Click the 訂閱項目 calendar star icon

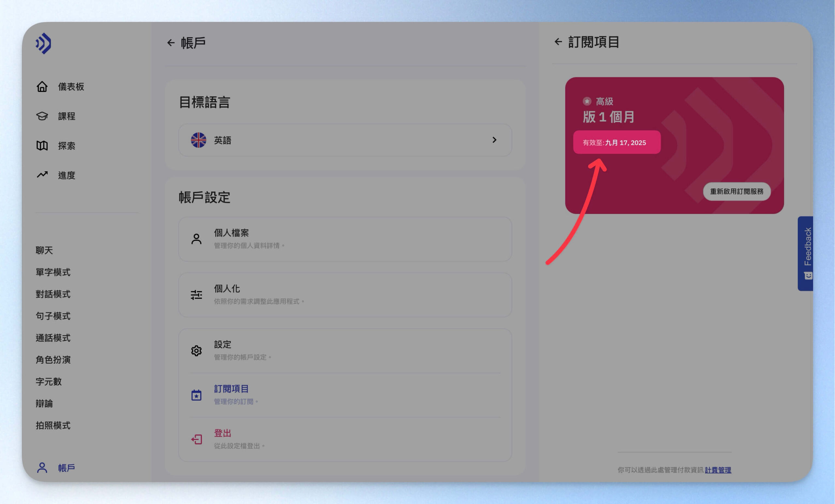pos(196,395)
